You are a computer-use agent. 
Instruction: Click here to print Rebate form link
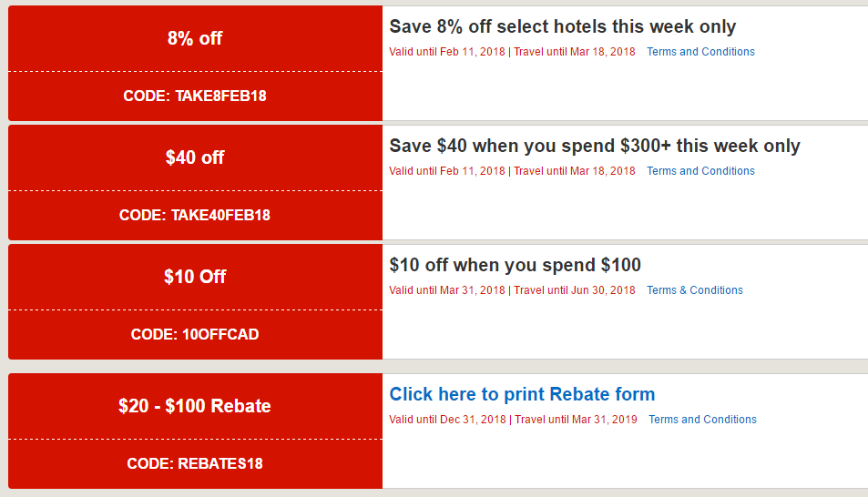pos(522,394)
